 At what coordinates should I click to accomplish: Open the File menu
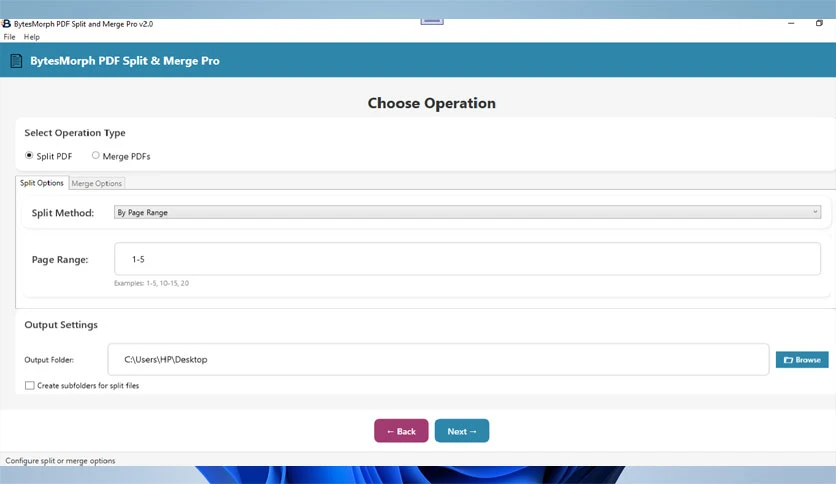(x=9, y=37)
